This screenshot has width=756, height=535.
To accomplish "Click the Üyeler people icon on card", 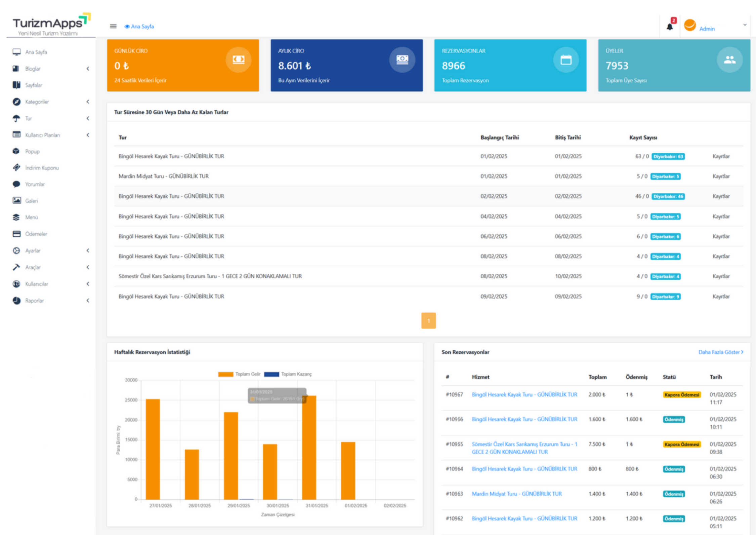I will click(729, 60).
